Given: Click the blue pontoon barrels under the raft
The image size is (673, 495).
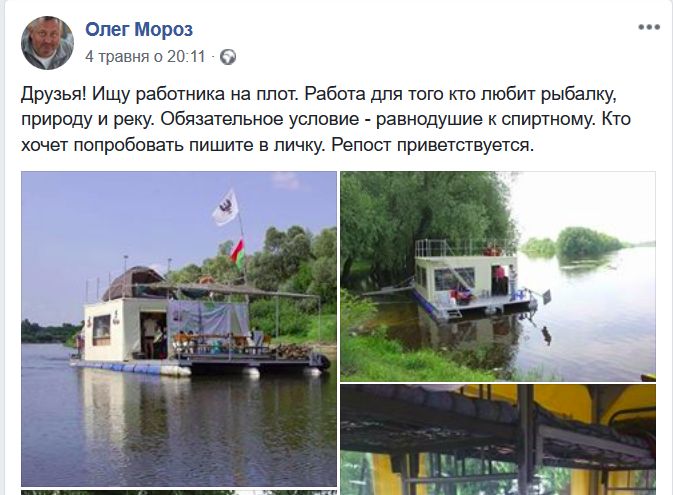Looking at the screenshot, I should tap(131, 368).
